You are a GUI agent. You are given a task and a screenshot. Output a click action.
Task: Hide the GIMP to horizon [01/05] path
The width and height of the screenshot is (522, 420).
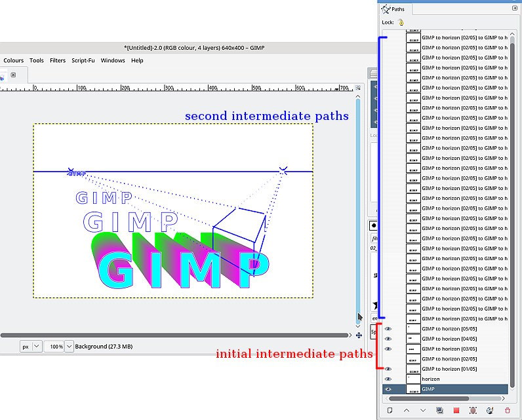click(388, 369)
